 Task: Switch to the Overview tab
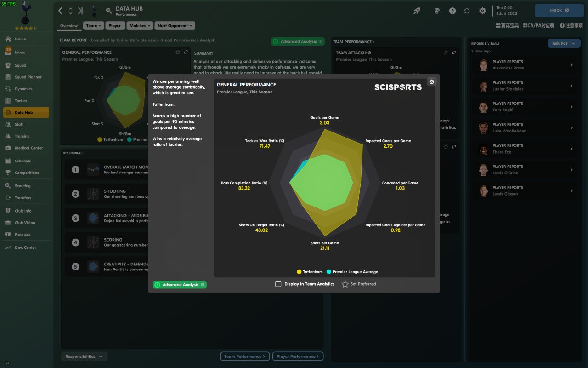69,26
